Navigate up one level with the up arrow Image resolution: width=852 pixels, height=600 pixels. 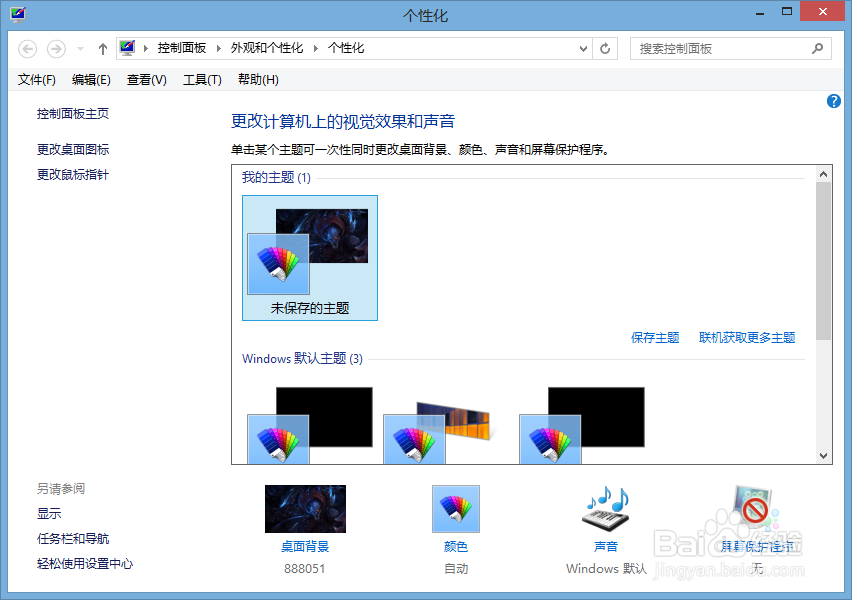click(102, 48)
